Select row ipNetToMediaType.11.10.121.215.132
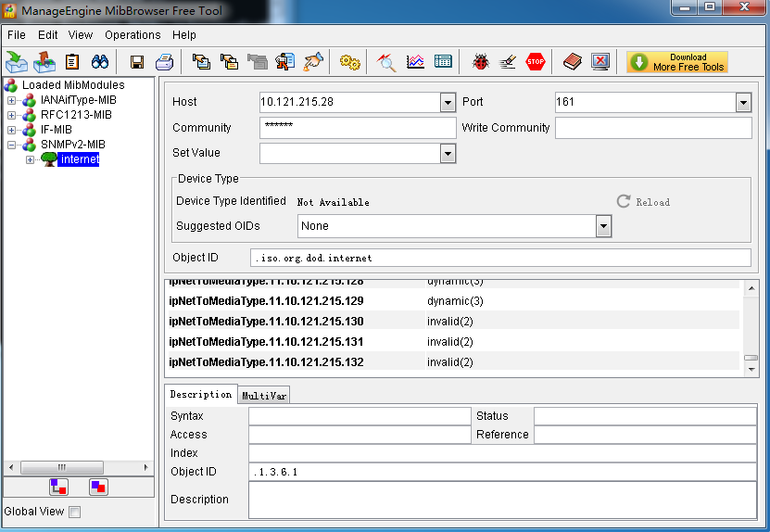Image resolution: width=770 pixels, height=532 pixels. [x=454, y=362]
